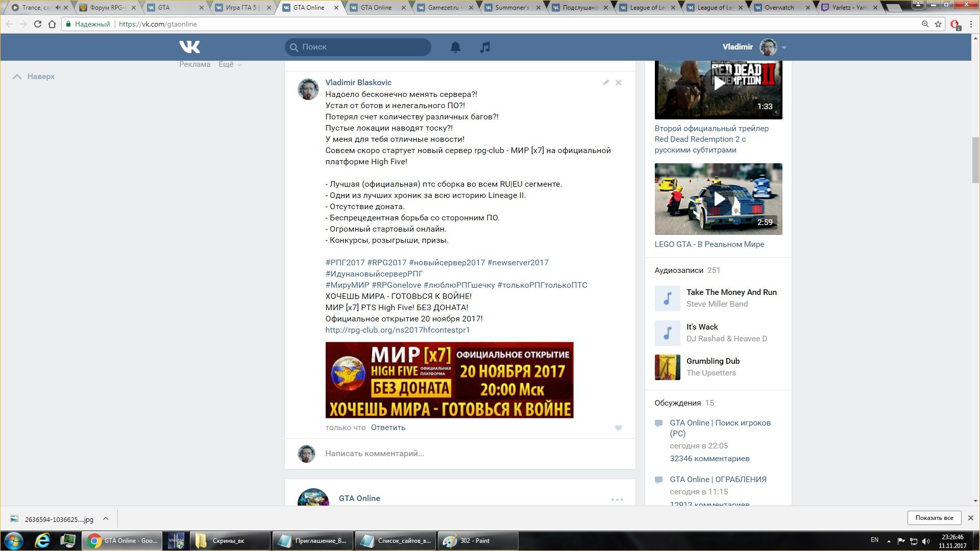The width and height of the screenshot is (980, 551).
Task: Delete the Vladimir Blaskovic post
Action: [618, 83]
